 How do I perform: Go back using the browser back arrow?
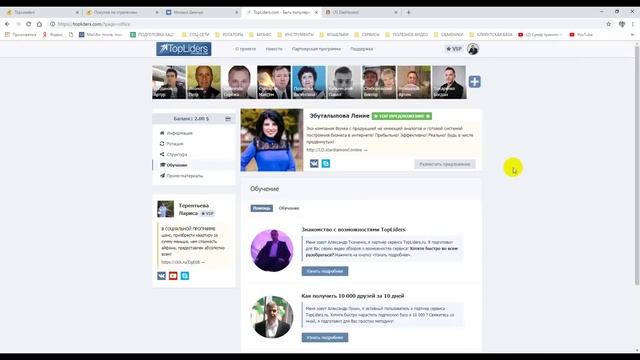(7, 24)
